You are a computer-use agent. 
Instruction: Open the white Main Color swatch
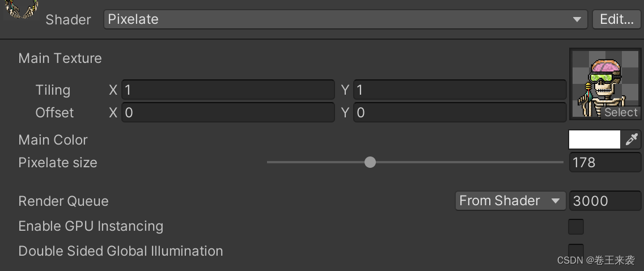coord(595,139)
